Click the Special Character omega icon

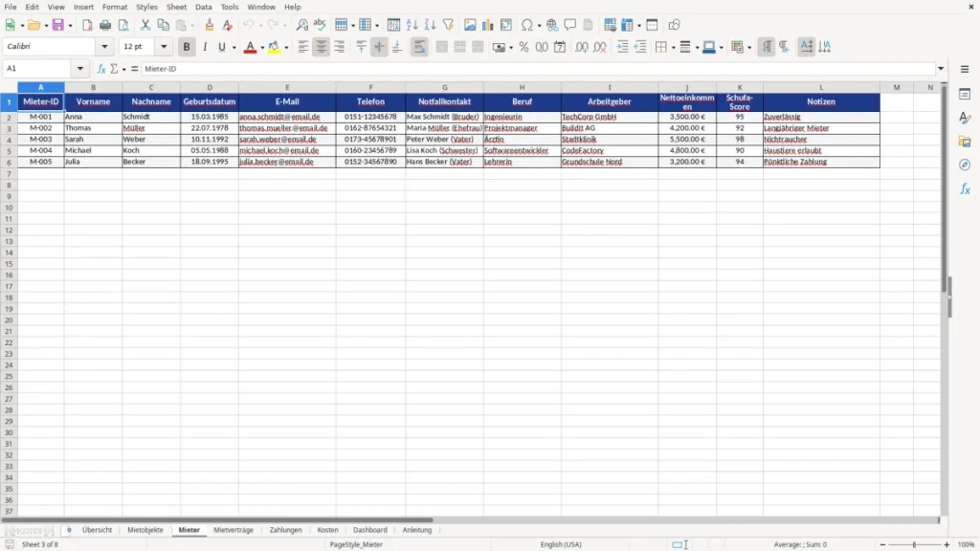(x=527, y=25)
